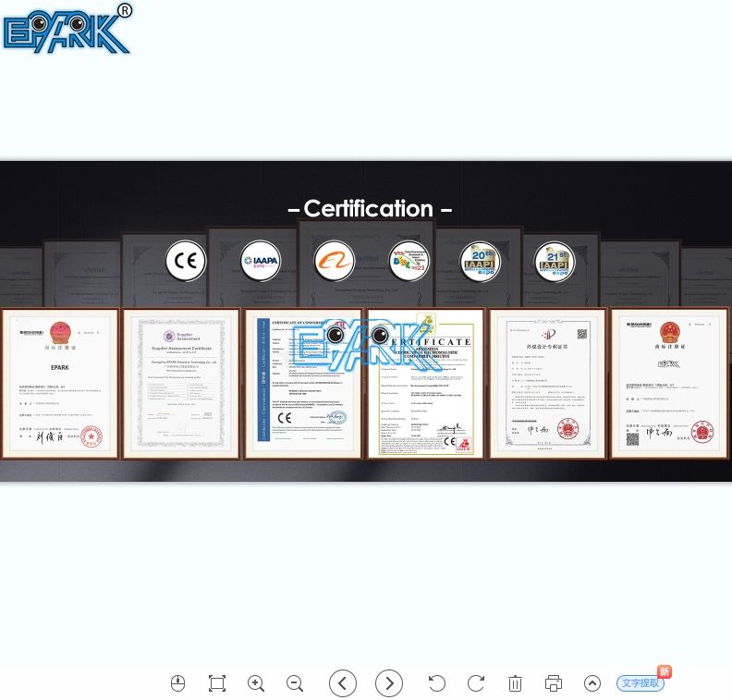Image resolution: width=732 pixels, height=700 pixels.
Task: Zoom out of the image
Action: (x=295, y=683)
